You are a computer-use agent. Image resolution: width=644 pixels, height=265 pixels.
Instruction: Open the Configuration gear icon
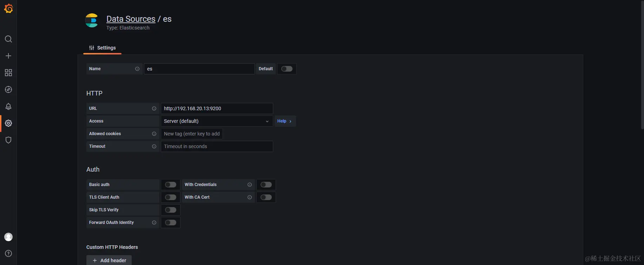[8, 123]
